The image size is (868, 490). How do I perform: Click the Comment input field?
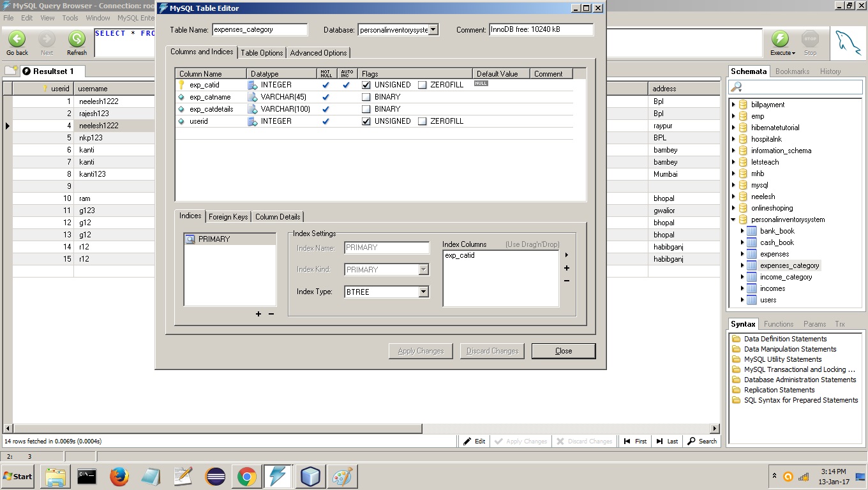541,29
